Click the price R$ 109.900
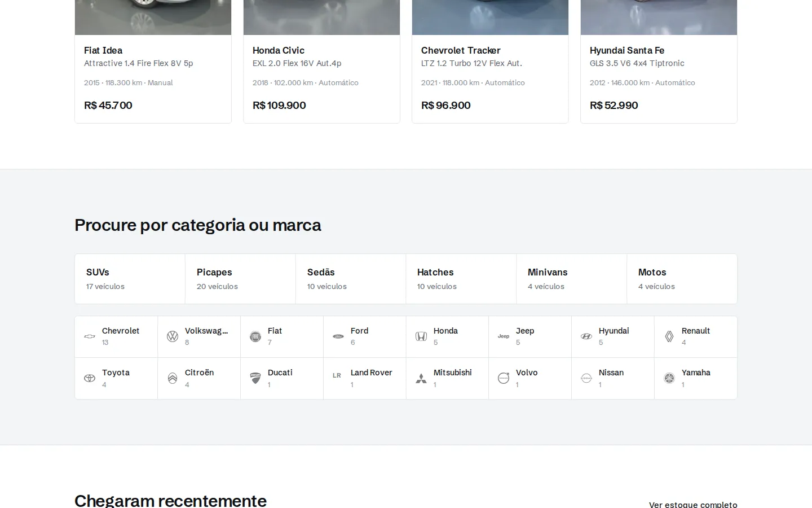 click(x=279, y=106)
